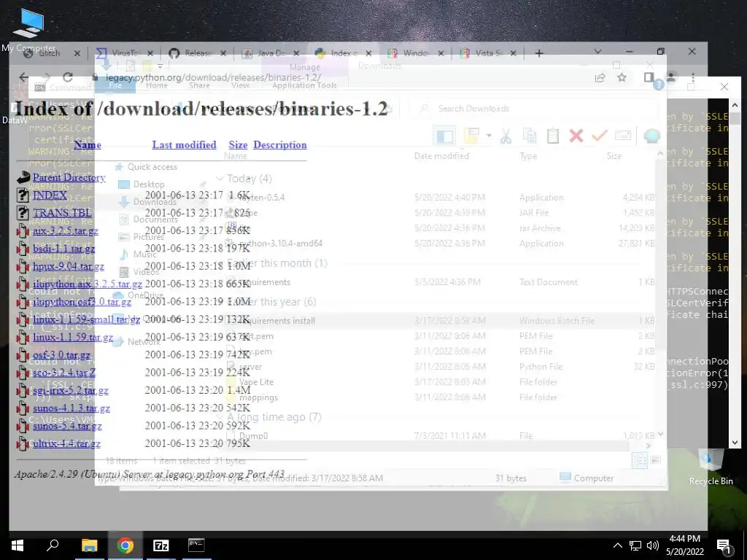Open Windows taskbar search

point(53,545)
